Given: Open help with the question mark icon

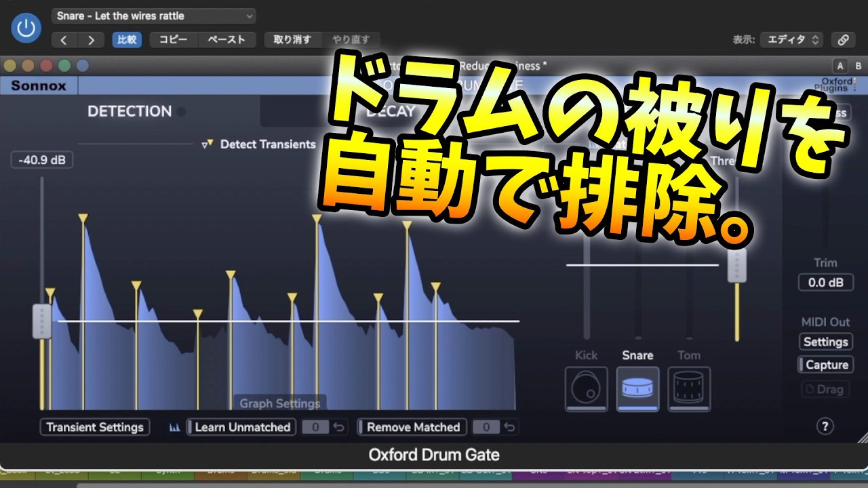Looking at the screenshot, I should pyautogui.click(x=825, y=426).
